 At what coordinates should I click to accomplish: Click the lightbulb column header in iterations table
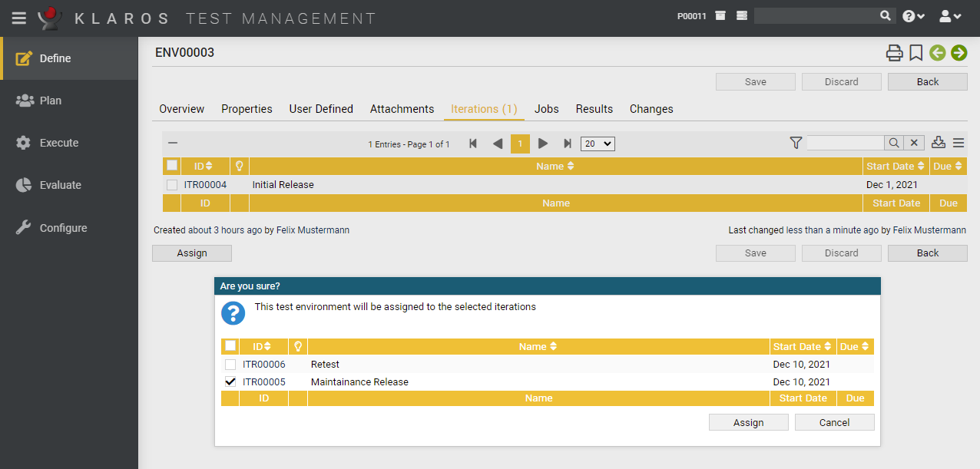point(240,166)
